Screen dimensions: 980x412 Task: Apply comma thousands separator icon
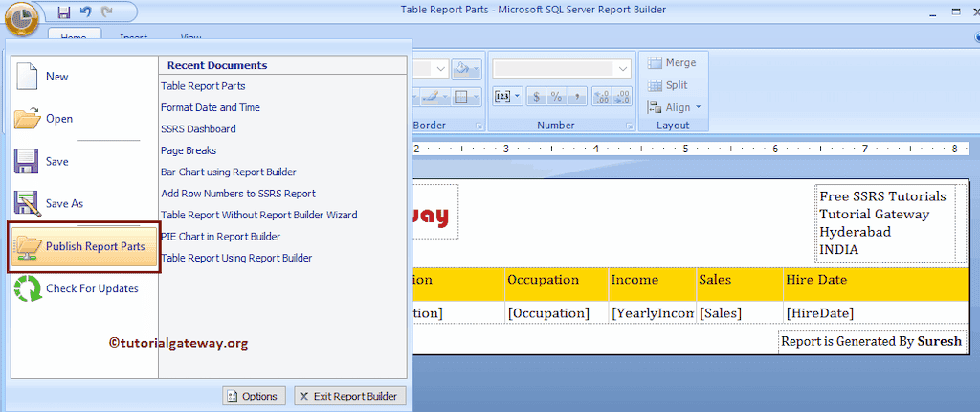(577, 97)
